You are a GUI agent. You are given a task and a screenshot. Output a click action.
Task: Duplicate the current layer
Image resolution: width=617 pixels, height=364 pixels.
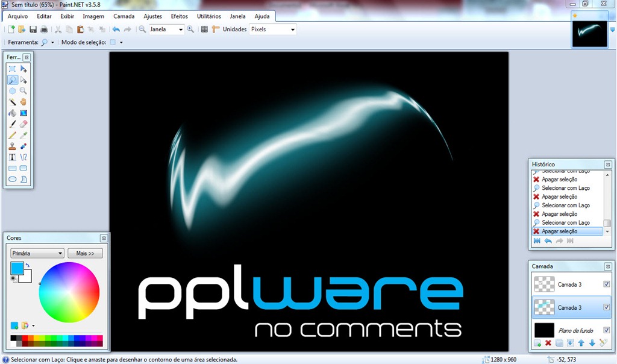click(x=559, y=343)
